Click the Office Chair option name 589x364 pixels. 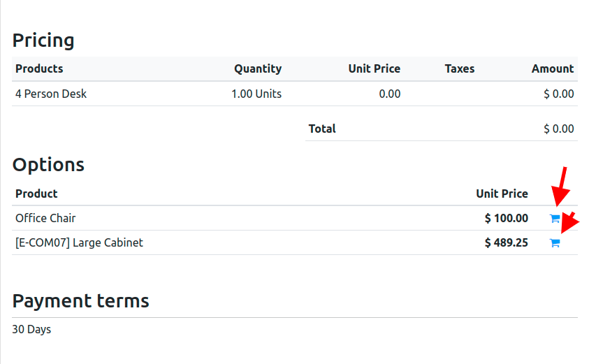tap(45, 218)
